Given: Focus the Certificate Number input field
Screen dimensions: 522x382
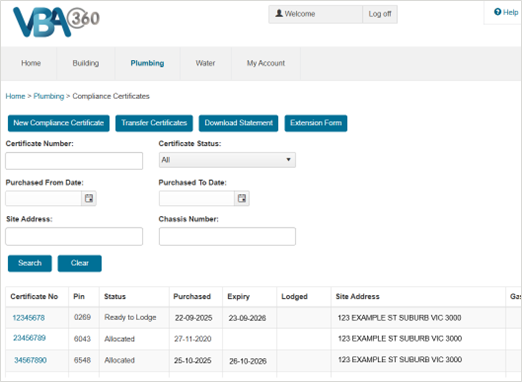Looking at the screenshot, I should pyautogui.click(x=74, y=161).
